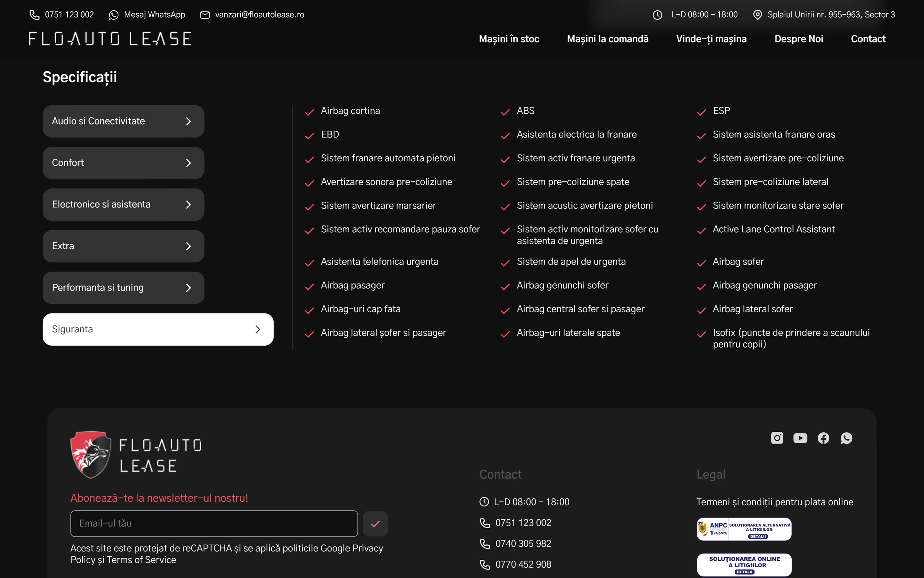The height and width of the screenshot is (578, 924).
Task: Click the Siguranta chevron arrow
Action: pos(258,329)
